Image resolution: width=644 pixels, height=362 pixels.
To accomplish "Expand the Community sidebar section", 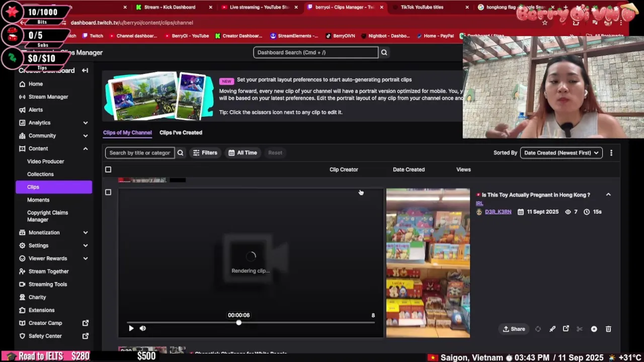I will coord(85,136).
